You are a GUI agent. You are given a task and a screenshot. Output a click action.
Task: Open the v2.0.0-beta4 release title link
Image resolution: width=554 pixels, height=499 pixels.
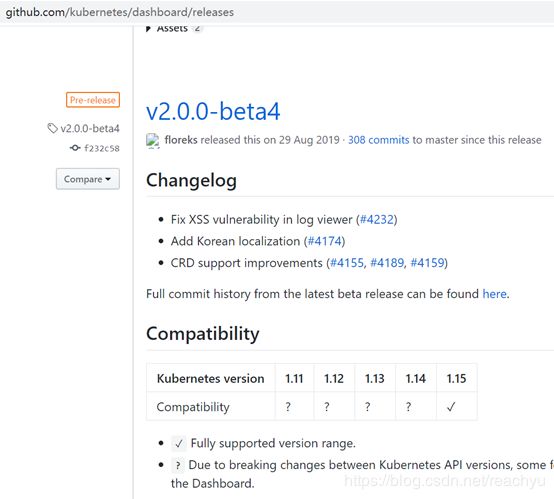(x=213, y=111)
